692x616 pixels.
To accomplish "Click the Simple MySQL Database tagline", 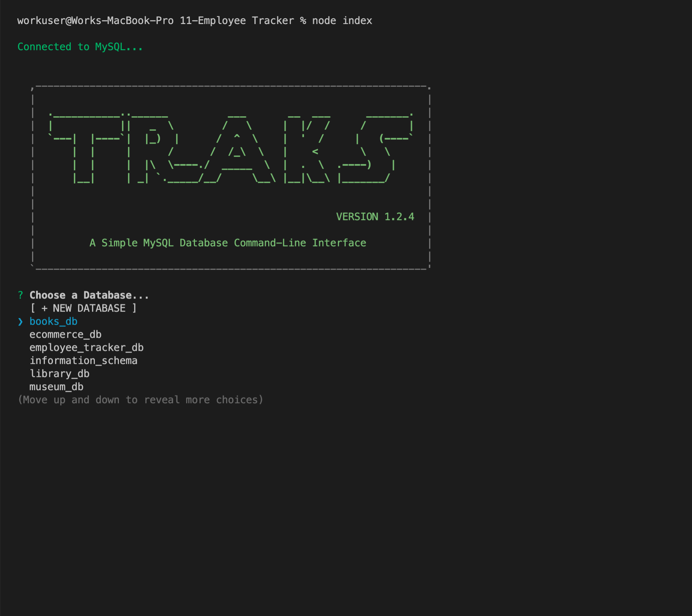I will [228, 243].
